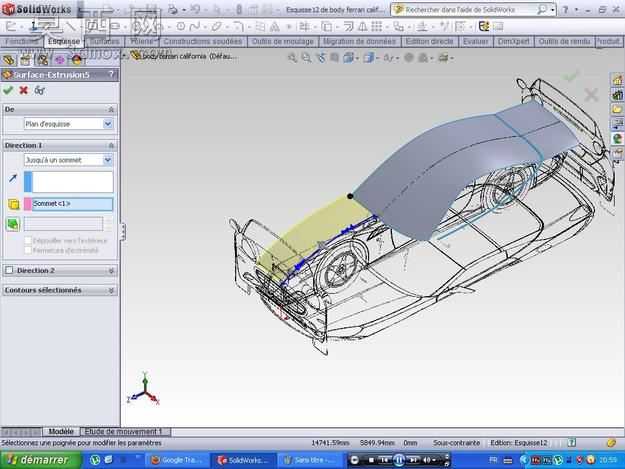Pause the media player in the taskbar
625x469 pixels.
point(399,460)
